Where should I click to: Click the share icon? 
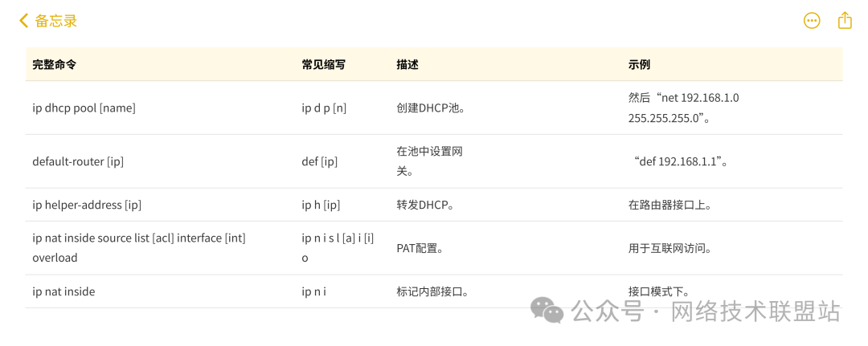pos(845,21)
